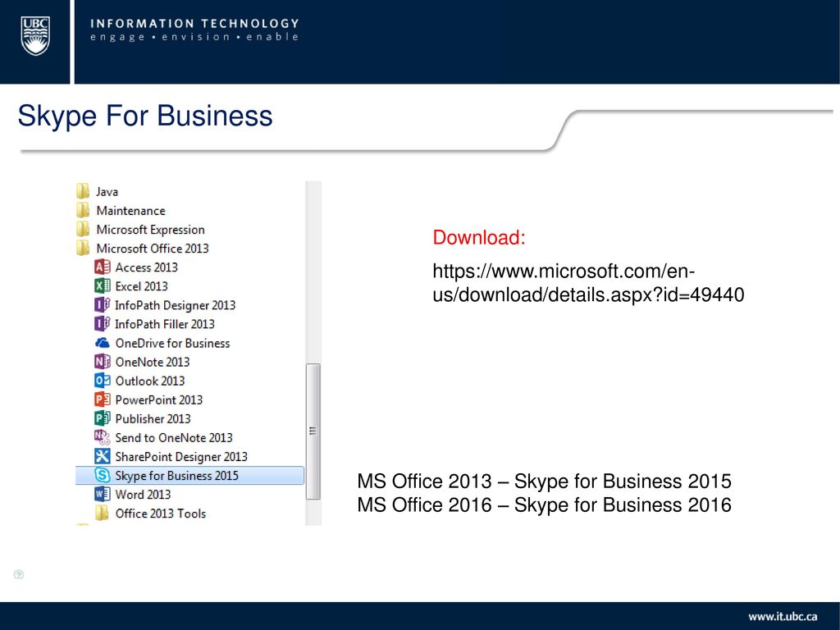Click the Microsoft Expression folder icon
The image size is (840, 630).
[x=83, y=230]
